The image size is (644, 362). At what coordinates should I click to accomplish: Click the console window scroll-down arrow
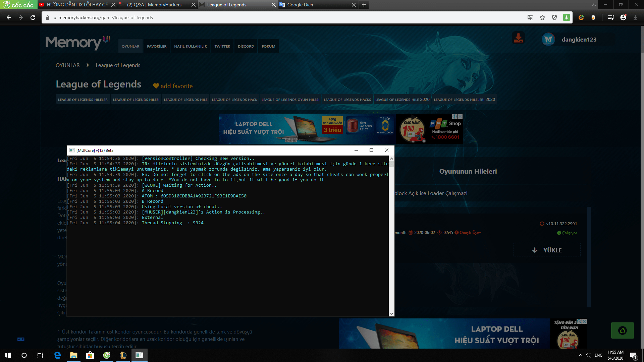pyautogui.click(x=391, y=314)
